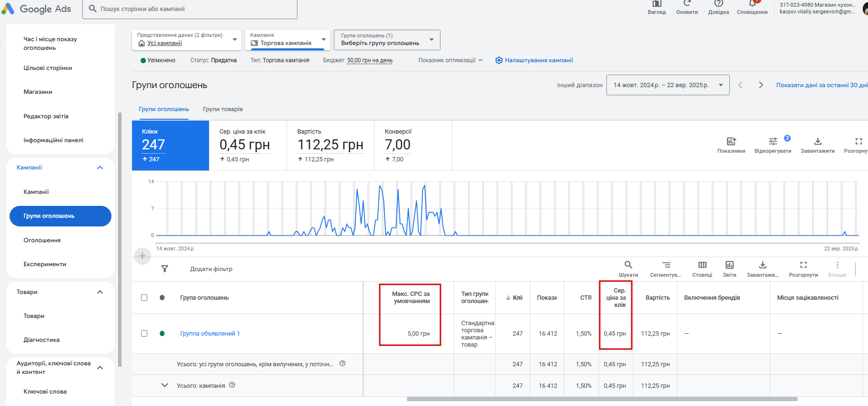The width and height of the screenshot is (868, 406).
Task: Click the Налаштування кампанії link
Action: click(539, 60)
